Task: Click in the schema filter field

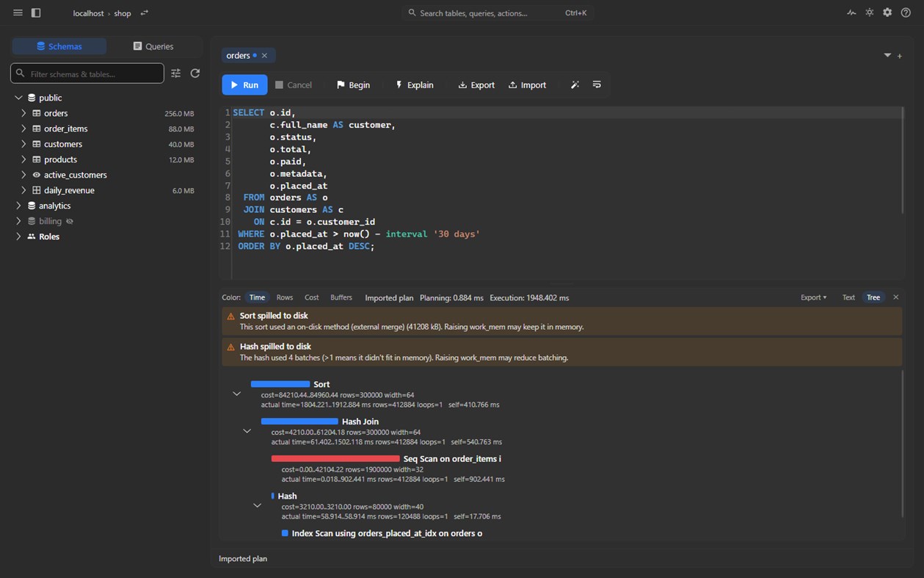Action: tap(87, 73)
